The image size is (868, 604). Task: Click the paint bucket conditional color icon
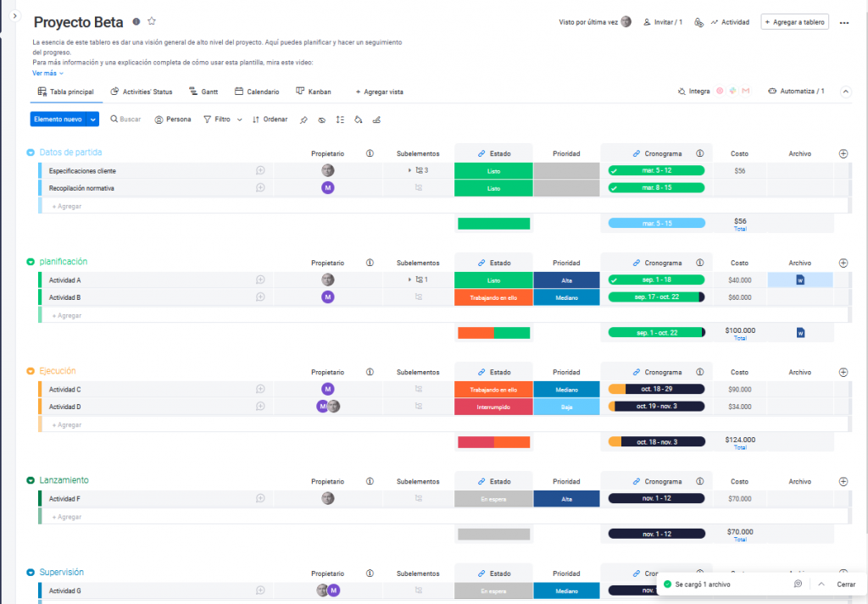tap(358, 119)
